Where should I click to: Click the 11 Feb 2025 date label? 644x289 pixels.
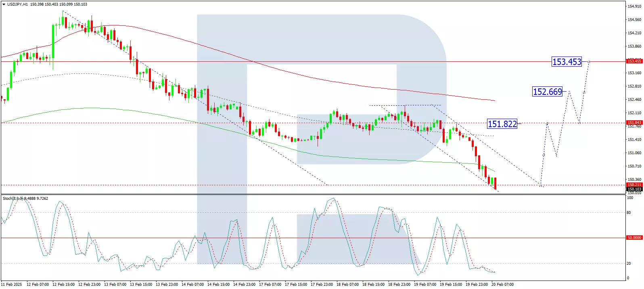[x=12, y=285]
